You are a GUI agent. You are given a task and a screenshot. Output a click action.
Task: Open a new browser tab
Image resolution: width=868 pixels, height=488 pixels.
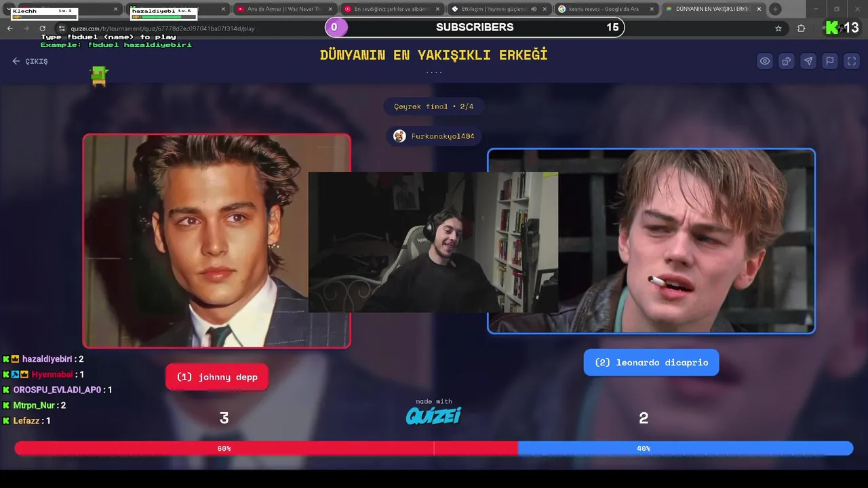775,9
